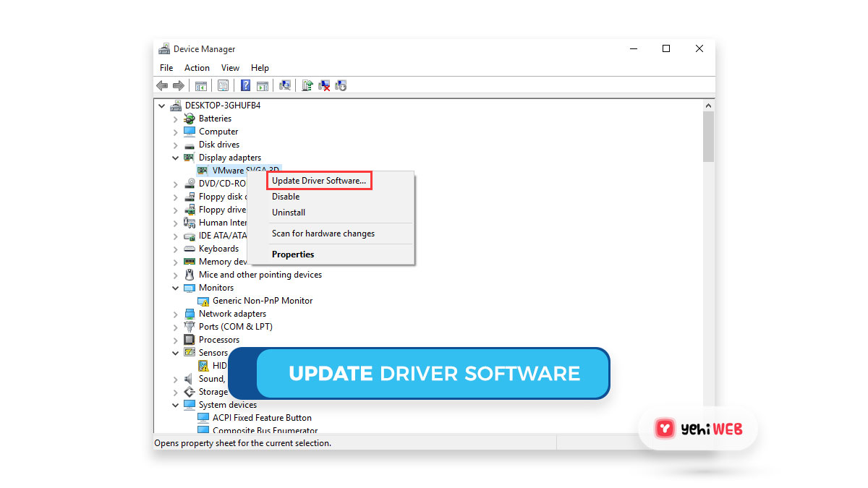
Task: Select Properties in the context menu
Action: coord(293,254)
